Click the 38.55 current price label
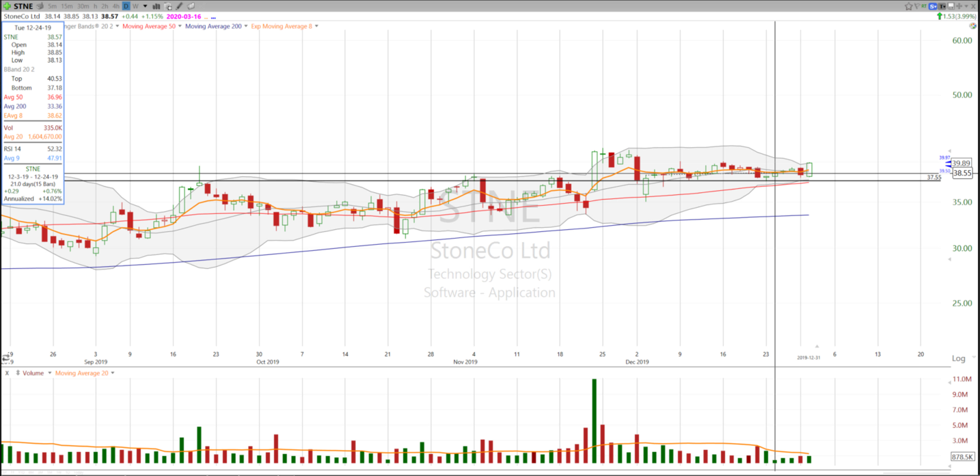 (x=962, y=173)
